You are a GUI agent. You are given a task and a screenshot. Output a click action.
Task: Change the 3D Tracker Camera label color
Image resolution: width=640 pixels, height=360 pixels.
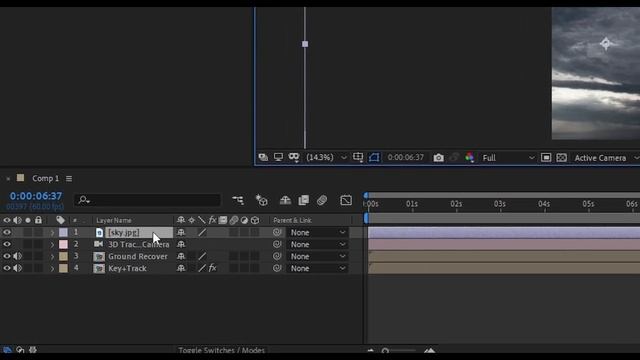[x=63, y=244]
